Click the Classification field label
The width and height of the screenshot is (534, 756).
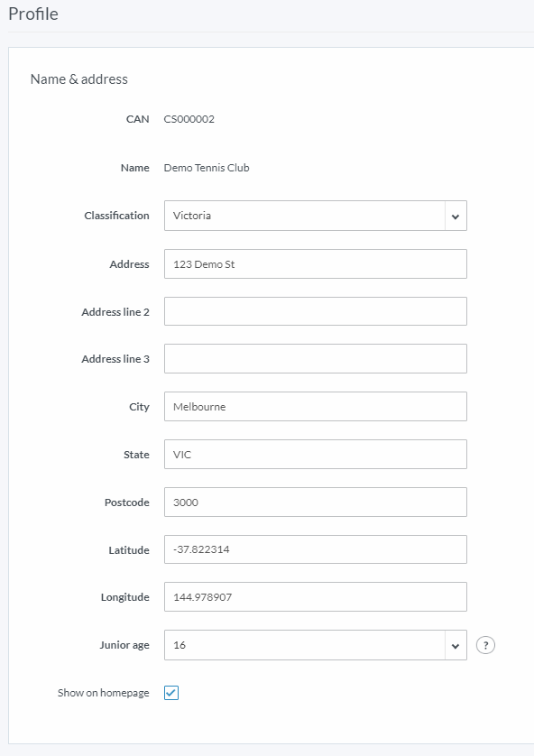(x=116, y=216)
